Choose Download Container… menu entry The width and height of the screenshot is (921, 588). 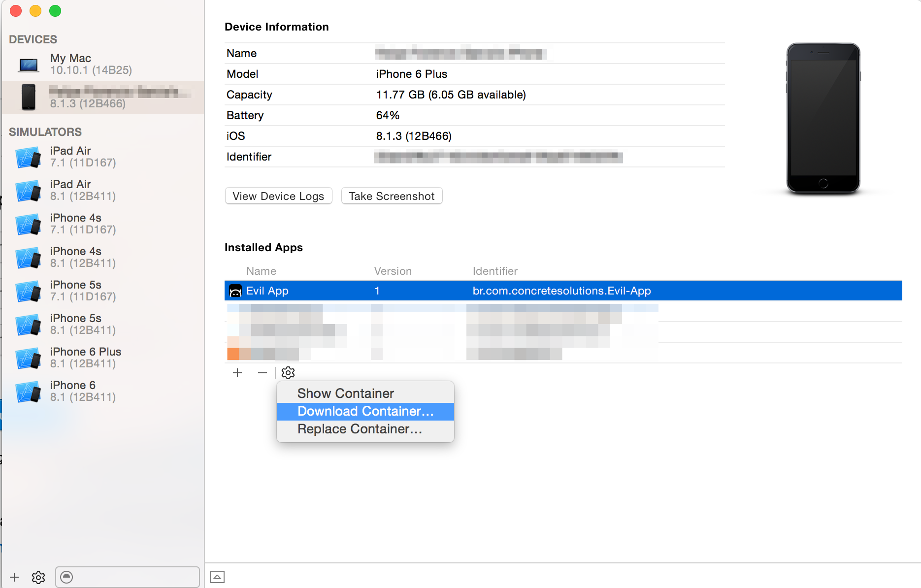(365, 411)
